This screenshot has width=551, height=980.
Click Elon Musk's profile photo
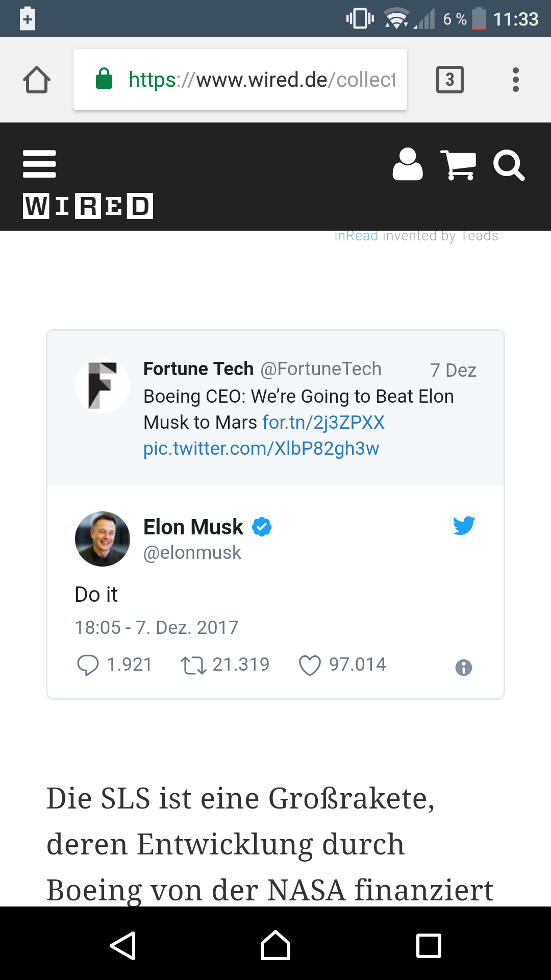pos(103,539)
